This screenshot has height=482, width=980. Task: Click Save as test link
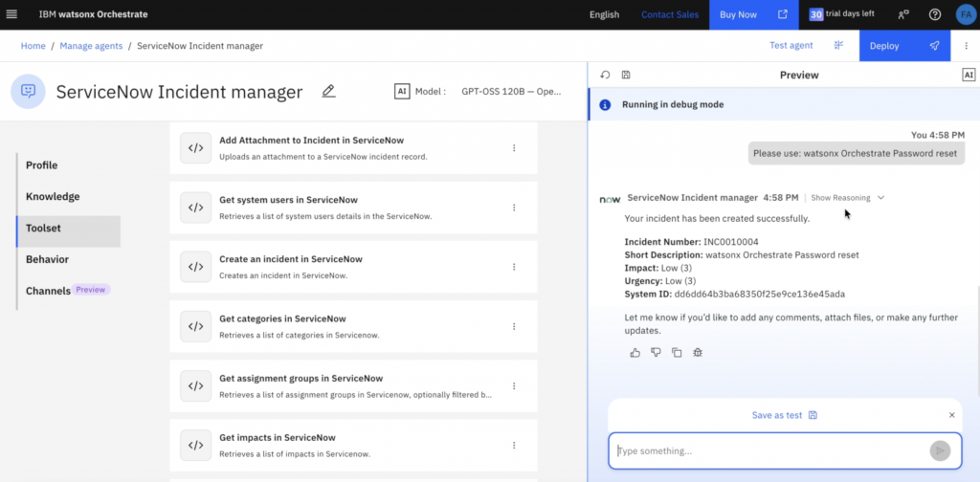(785, 415)
